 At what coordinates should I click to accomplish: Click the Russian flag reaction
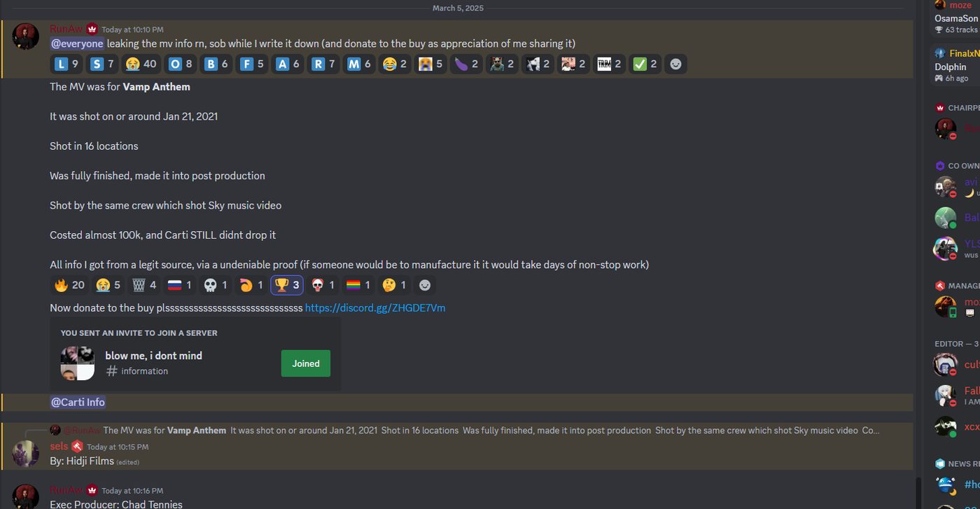[180, 285]
